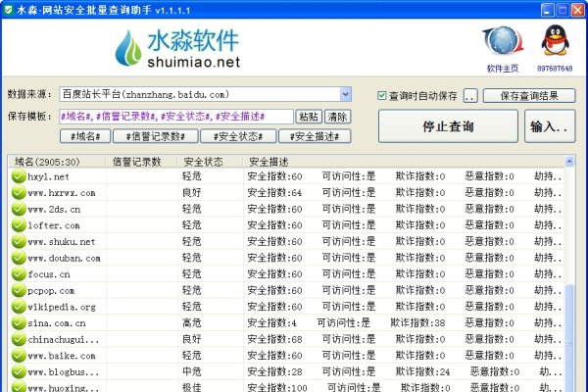The width and height of the screenshot is (588, 392).
Task: Select the wikipedia.org domain cell
Action: (x=62, y=307)
